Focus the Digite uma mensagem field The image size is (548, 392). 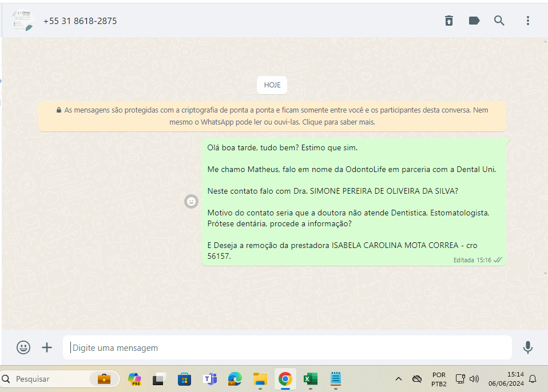tap(287, 347)
